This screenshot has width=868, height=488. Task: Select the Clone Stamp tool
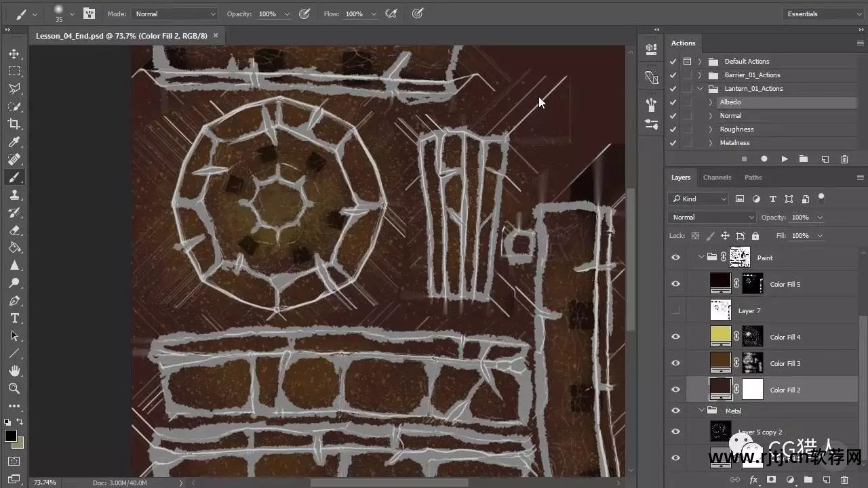tap(14, 195)
